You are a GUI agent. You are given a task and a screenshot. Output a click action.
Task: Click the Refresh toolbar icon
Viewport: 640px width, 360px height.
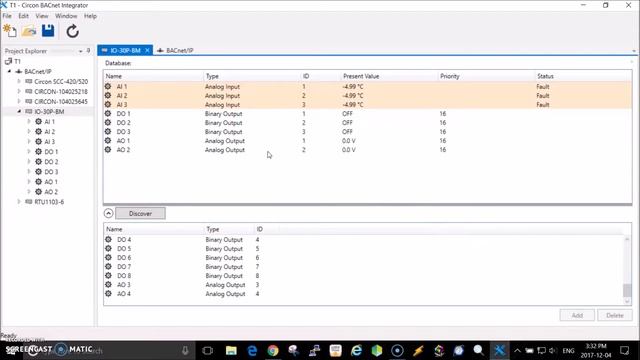coord(72,31)
